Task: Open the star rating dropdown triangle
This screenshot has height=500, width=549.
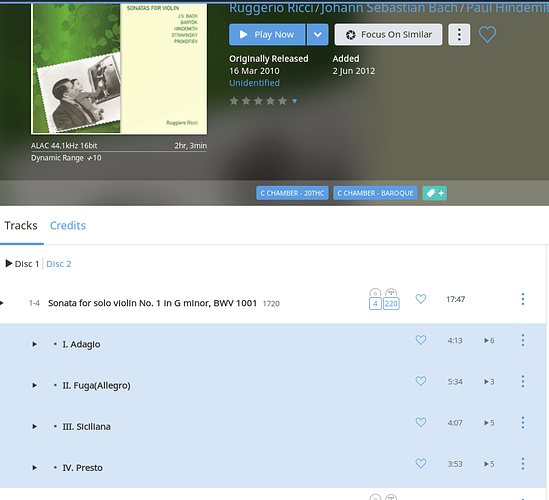Action: tap(294, 101)
